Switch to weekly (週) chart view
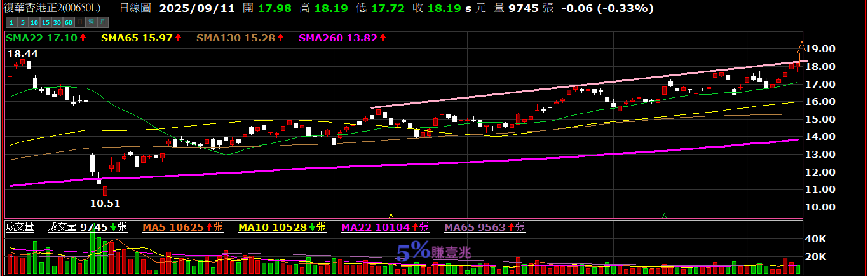This screenshot has width=868, height=276. (90, 22)
